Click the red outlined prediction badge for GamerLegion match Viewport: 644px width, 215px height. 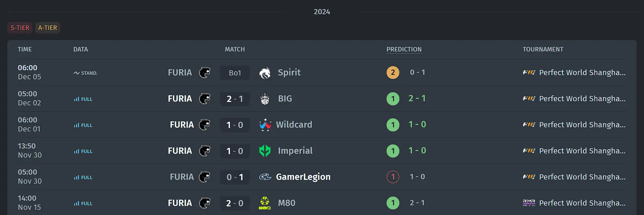pos(393,177)
